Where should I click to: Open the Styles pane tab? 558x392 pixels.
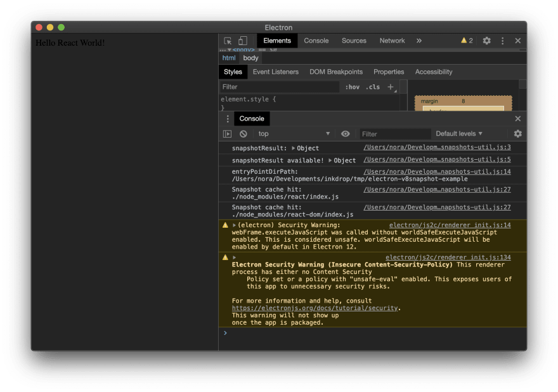pos(233,72)
